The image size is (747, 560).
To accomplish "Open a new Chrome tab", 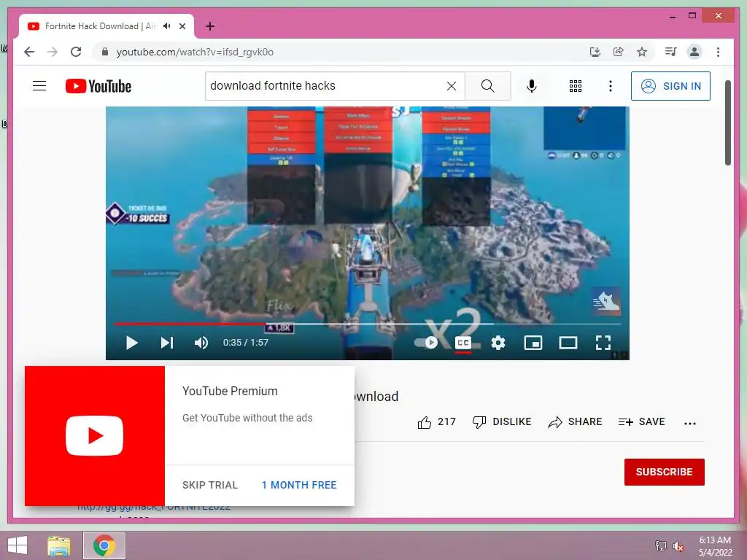I will click(x=210, y=26).
